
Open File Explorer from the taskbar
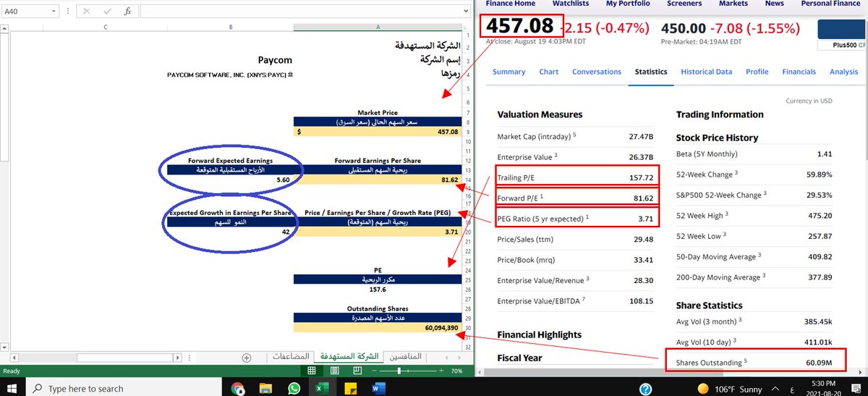point(265,388)
